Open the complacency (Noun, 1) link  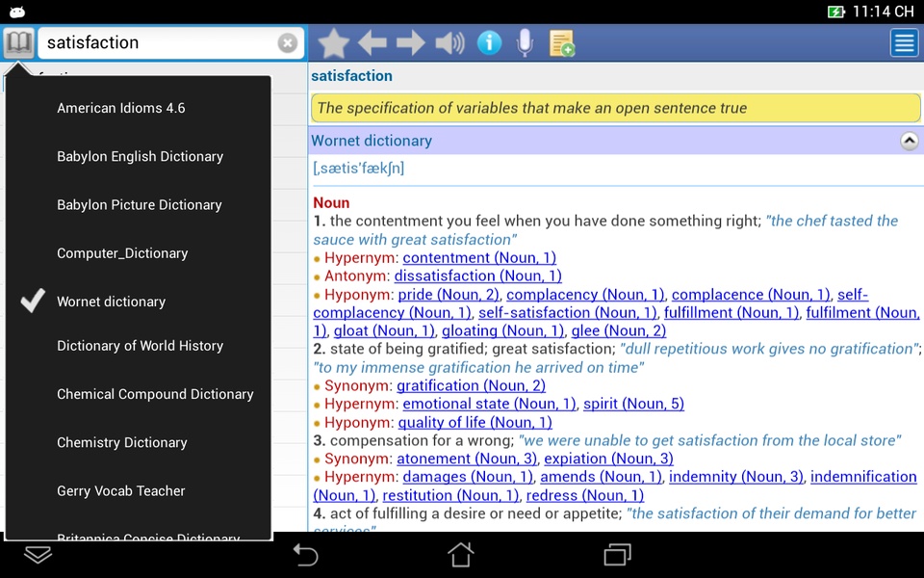(x=585, y=295)
